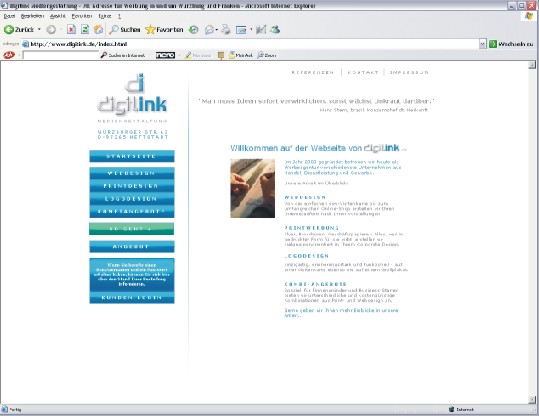Click the Stop loading red X icon
The width and height of the screenshot is (539, 416).
click(71, 30)
